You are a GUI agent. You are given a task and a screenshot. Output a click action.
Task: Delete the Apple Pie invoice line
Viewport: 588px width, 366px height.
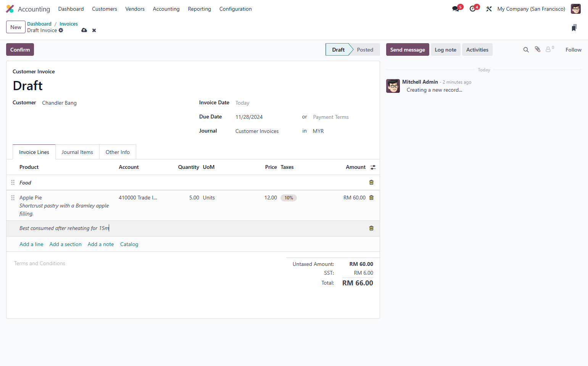pos(371,198)
